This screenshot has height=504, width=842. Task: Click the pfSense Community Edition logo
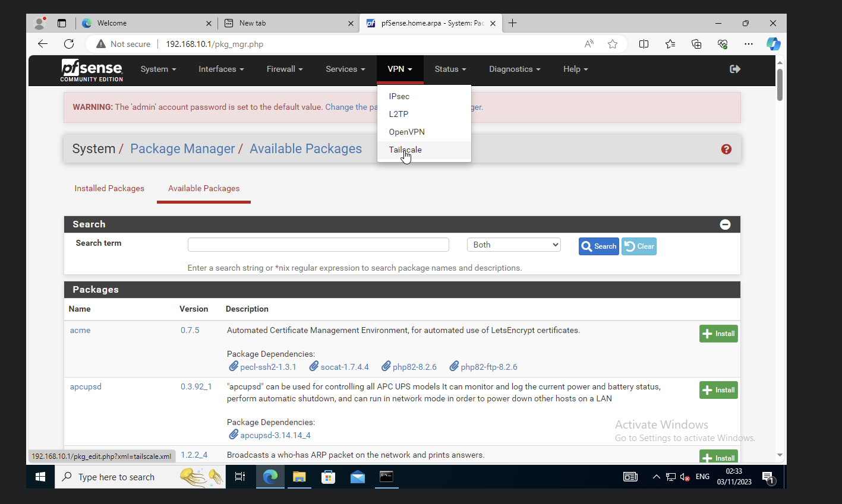click(x=92, y=70)
